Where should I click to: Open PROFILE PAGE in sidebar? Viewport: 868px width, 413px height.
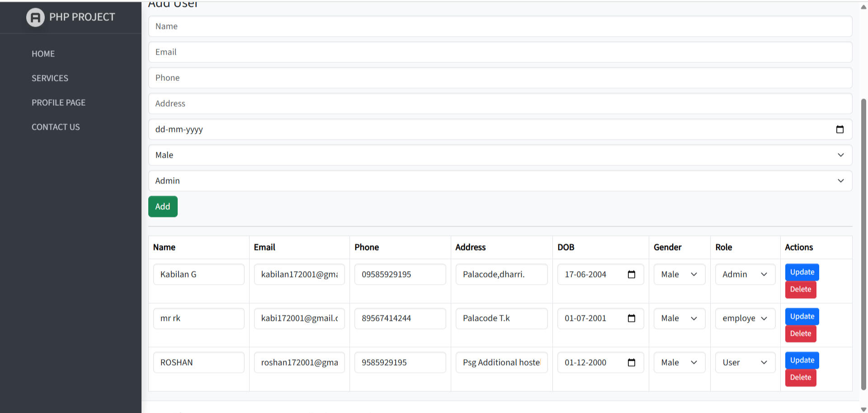[58, 103]
